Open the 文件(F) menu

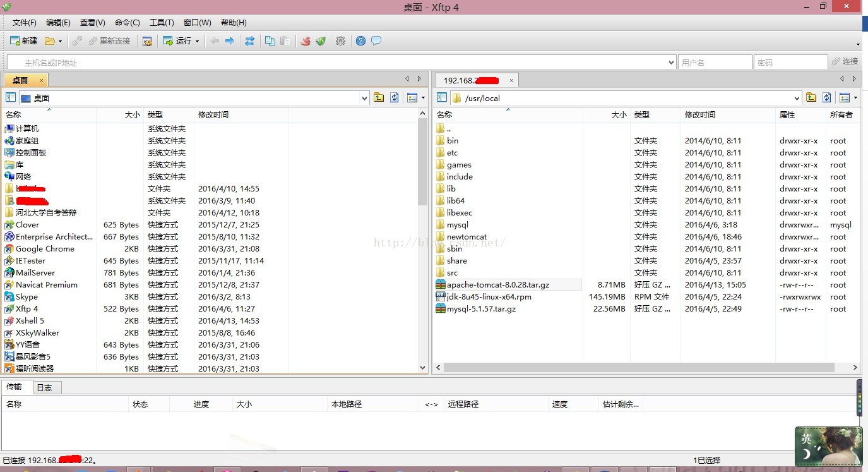(x=25, y=23)
